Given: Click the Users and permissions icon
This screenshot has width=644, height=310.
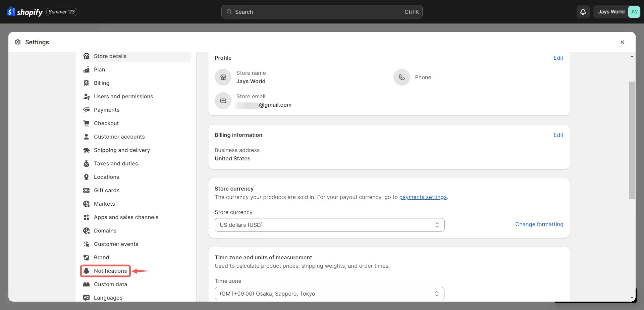Looking at the screenshot, I should click(87, 96).
